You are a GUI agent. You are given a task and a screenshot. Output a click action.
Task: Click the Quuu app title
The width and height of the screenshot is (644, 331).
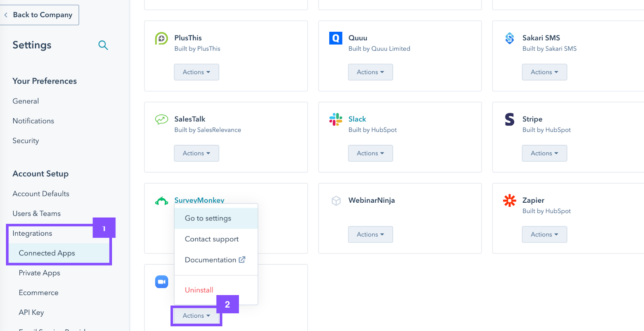358,38
